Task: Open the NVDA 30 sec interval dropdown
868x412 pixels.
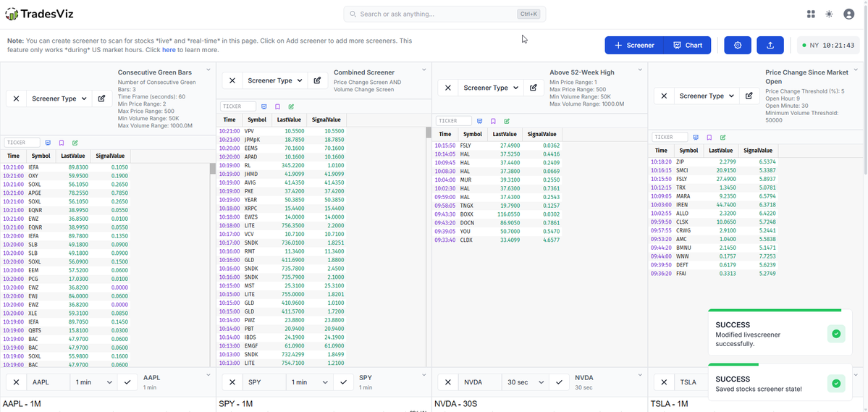Action: 526,382
